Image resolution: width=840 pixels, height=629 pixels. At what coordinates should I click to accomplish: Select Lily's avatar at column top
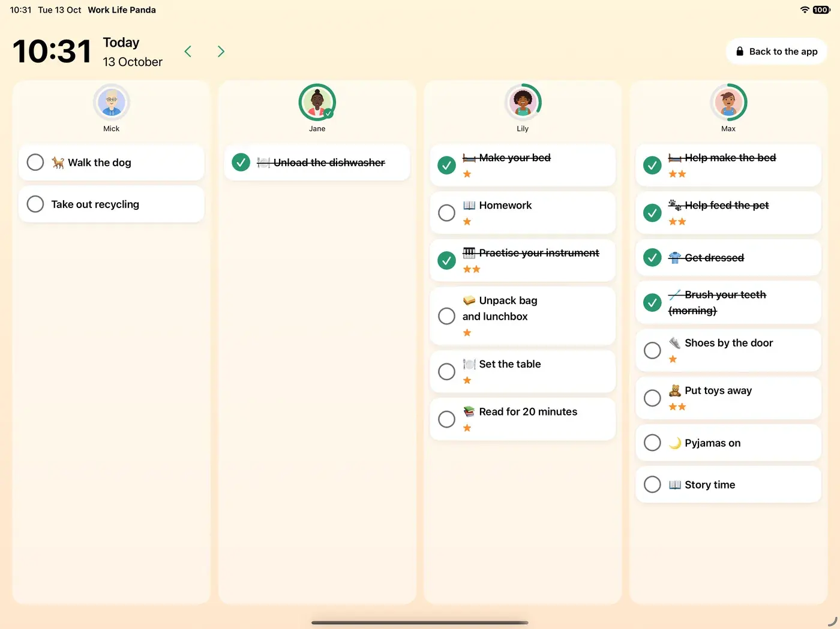523,103
